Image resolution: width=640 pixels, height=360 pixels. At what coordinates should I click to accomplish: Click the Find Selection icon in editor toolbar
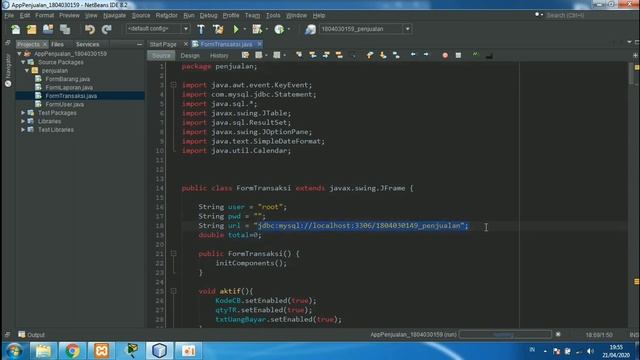pyautogui.click(x=299, y=55)
